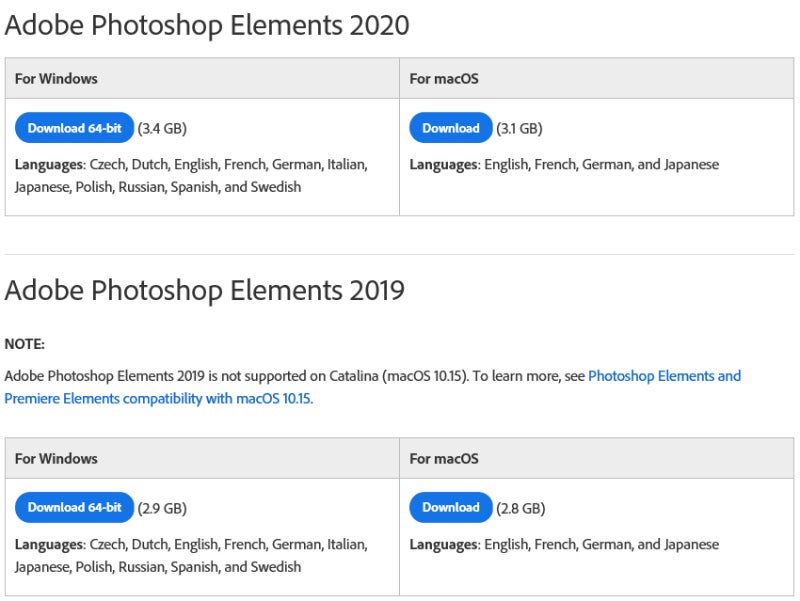Select the 2020 table's For macOS header
800x601 pixels.
pos(444,78)
